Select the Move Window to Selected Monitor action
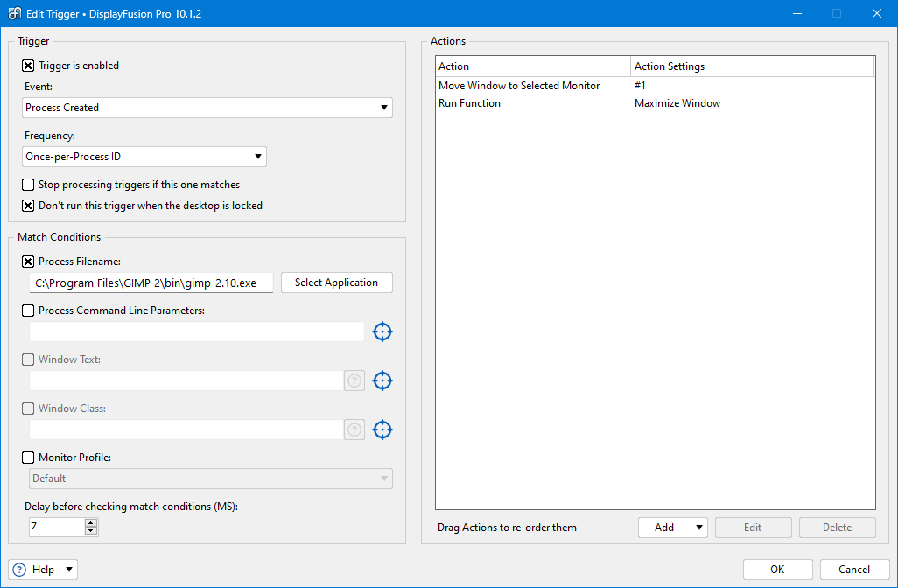The height and width of the screenshot is (588, 898). tap(519, 86)
